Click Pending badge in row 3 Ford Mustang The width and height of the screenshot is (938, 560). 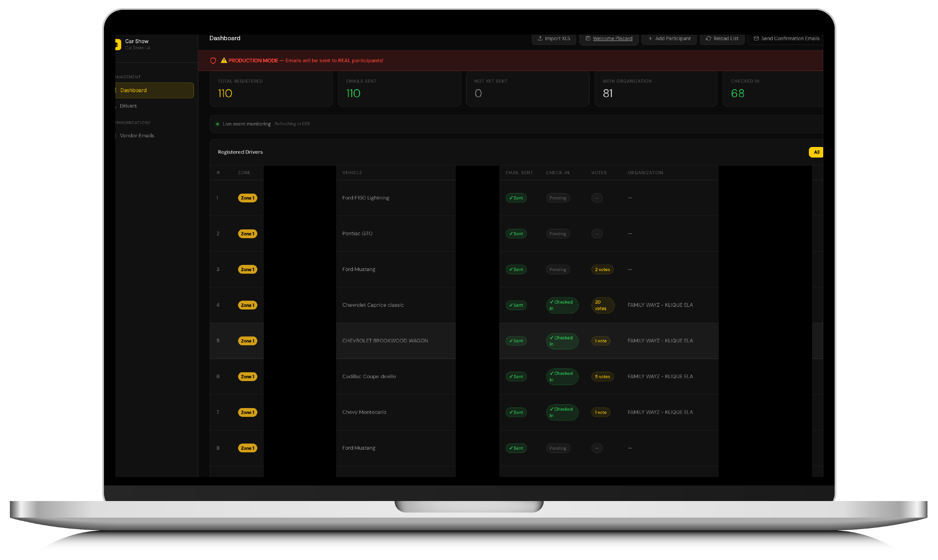click(x=558, y=269)
